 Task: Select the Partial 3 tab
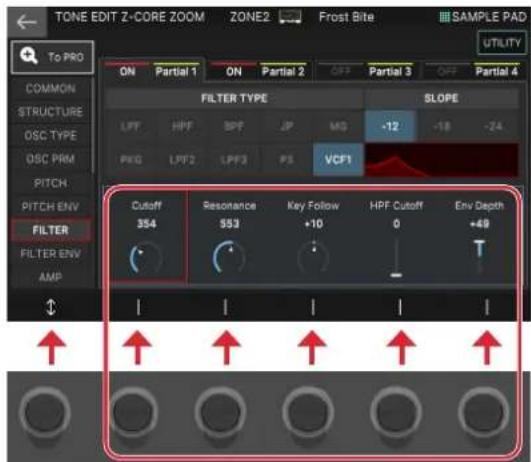point(390,71)
